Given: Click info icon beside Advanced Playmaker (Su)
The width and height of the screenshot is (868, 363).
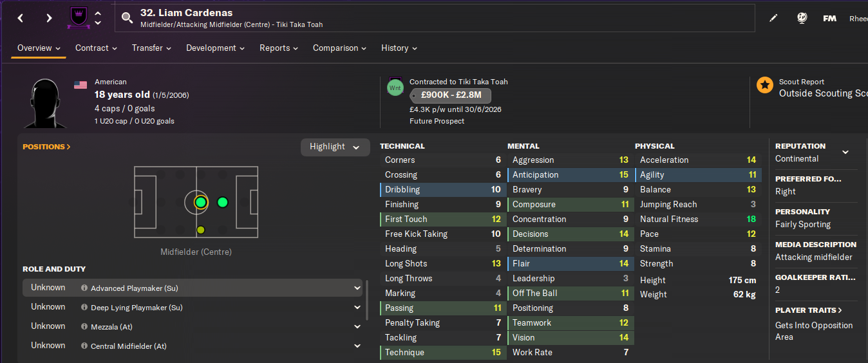Looking at the screenshot, I should [x=84, y=288].
